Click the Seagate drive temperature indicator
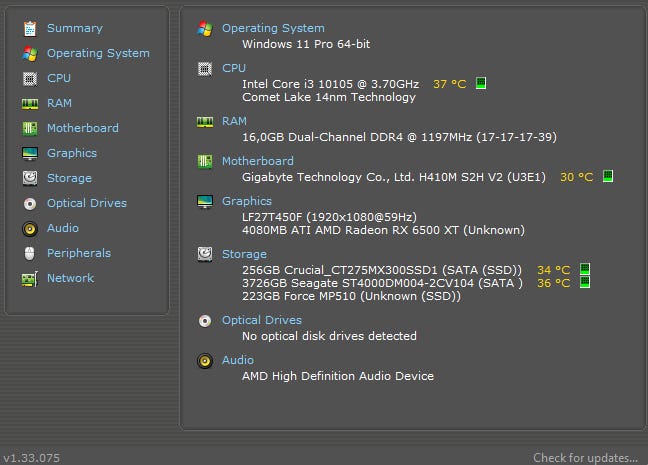The image size is (648, 465). [585, 283]
